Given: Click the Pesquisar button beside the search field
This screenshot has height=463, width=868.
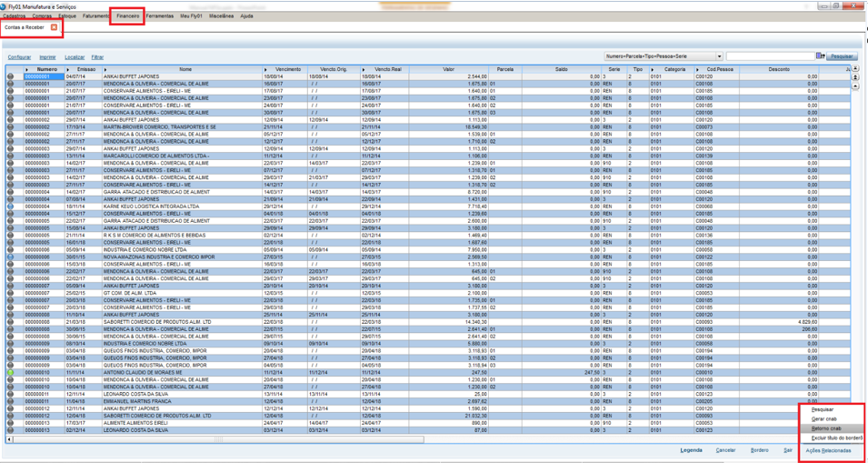Looking at the screenshot, I should (x=842, y=55).
